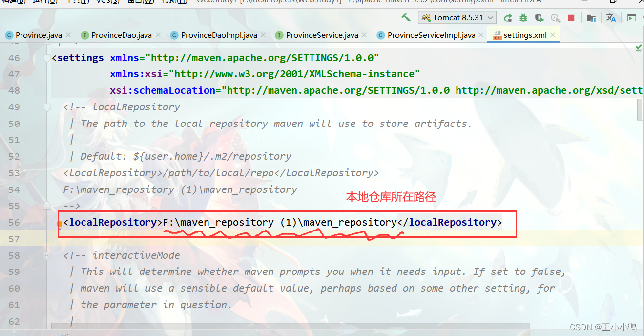
Task: Collapse the interactiveMode comment fold at line 58
Action: (47, 255)
